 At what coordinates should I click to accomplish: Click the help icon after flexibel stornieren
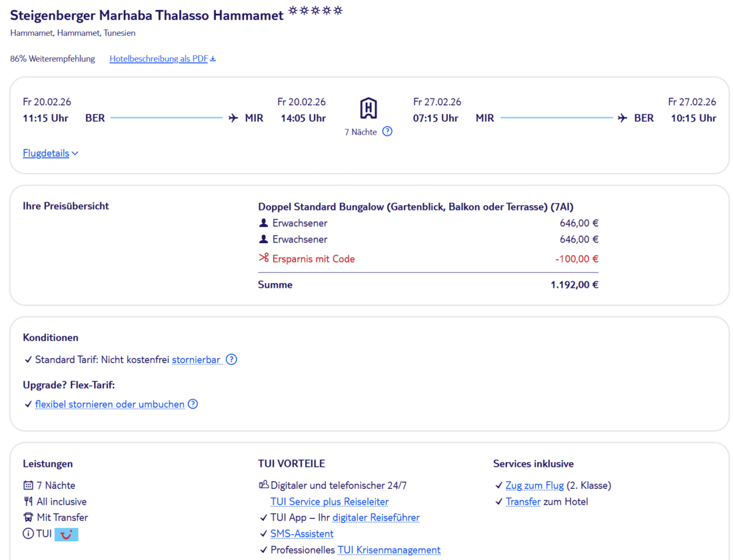[x=193, y=404]
